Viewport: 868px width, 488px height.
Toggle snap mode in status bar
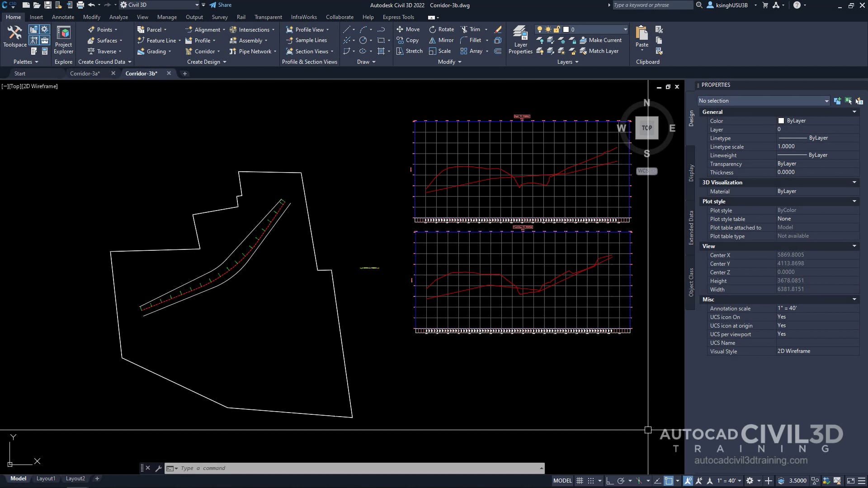[x=591, y=480]
